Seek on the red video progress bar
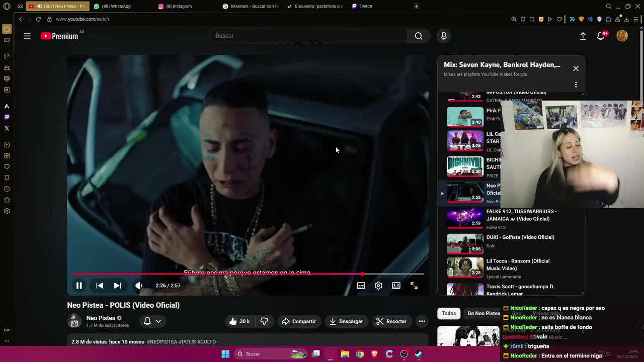Screen dimensions: 644x362 [x=248, y=274]
